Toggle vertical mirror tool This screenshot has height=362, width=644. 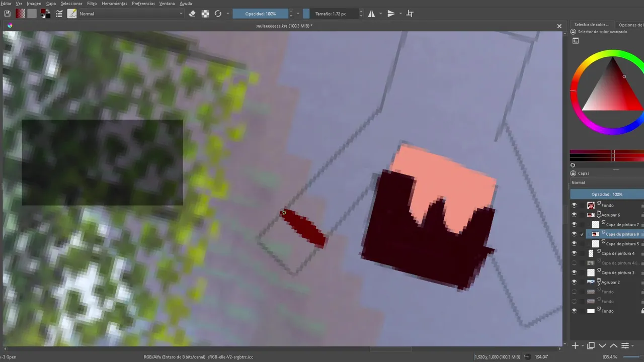[x=391, y=14]
